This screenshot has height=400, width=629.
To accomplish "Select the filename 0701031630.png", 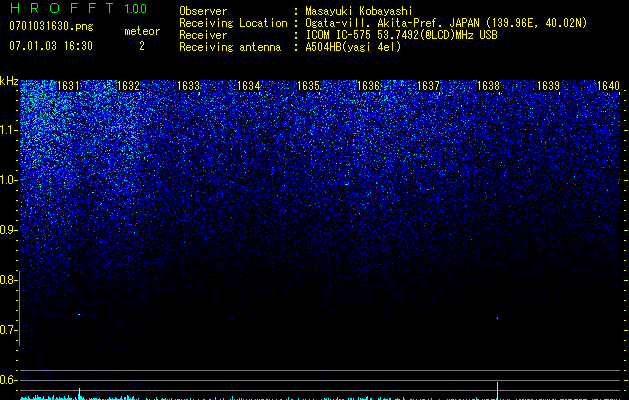I will tap(51, 26).
